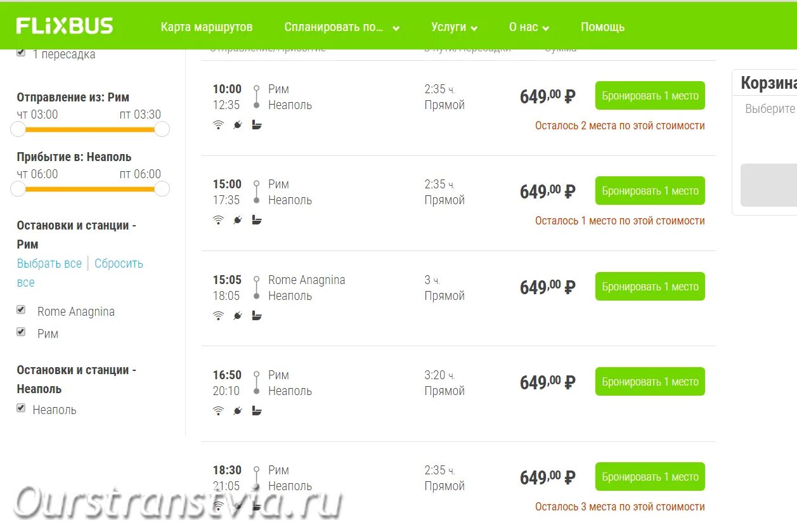Click Wi-Fi icon on the 15:00 trip
Screen dimensions: 797x532
[218, 220]
